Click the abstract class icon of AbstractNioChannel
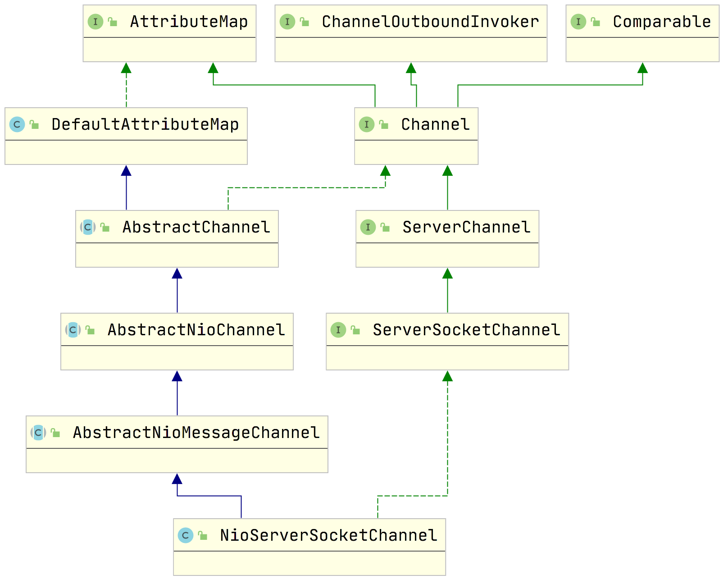The image size is (728, 584). tap(73, 330)
